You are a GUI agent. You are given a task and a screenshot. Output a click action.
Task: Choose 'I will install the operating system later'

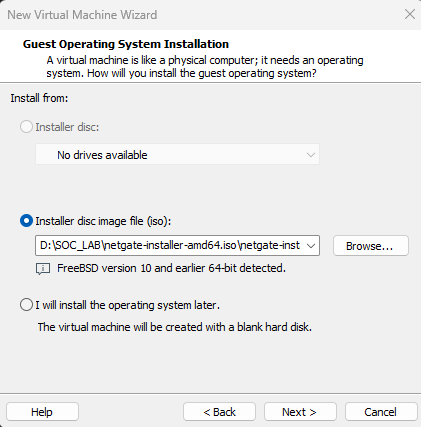coord(26,305)
